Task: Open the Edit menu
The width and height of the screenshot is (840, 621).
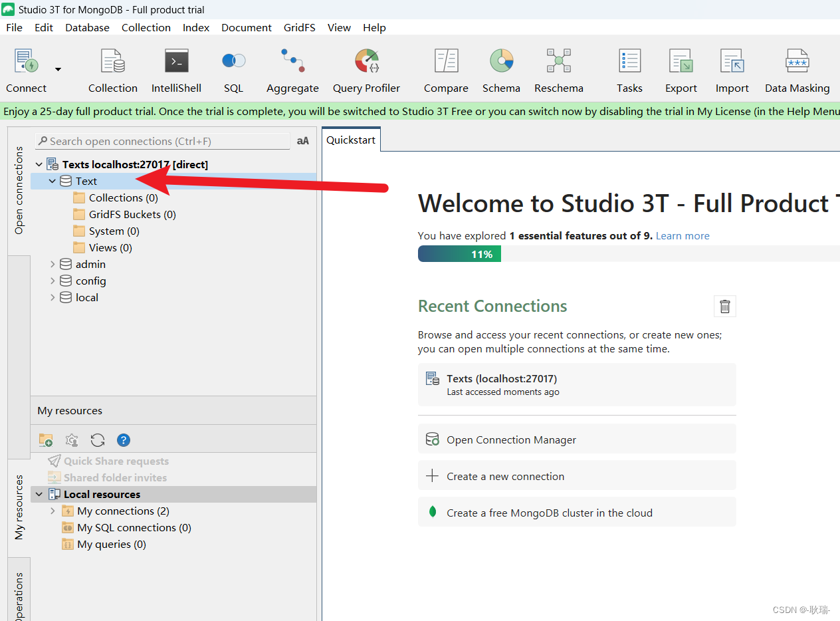Action: (44, 27)
